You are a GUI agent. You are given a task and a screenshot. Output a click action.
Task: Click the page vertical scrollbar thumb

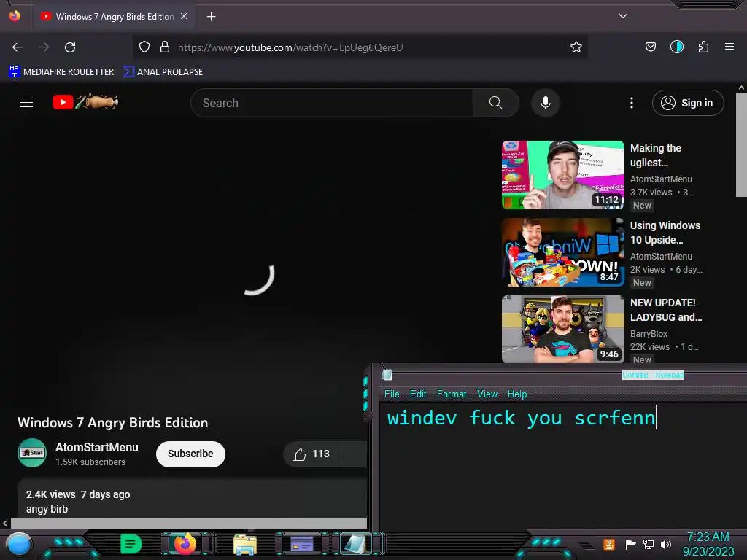pyautogui.click(x=741, y=145)
